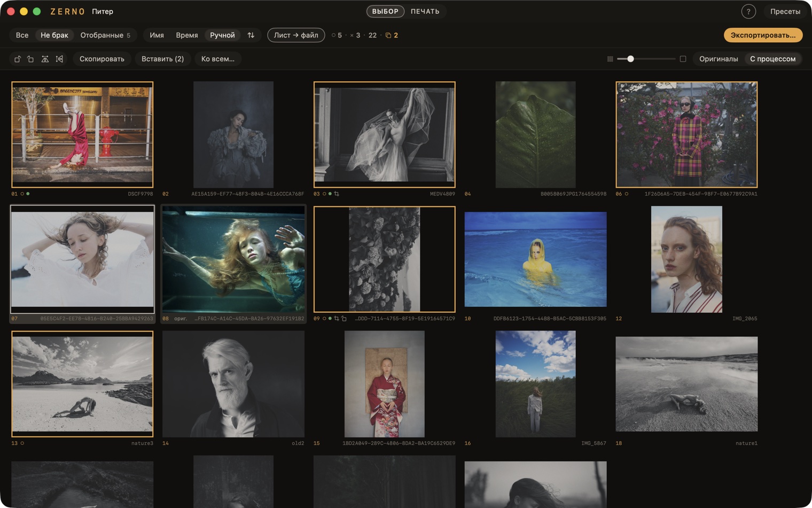Adjust thumbnail size slider handle
This screenshot has width=812, height=508.
coord(630,59)
